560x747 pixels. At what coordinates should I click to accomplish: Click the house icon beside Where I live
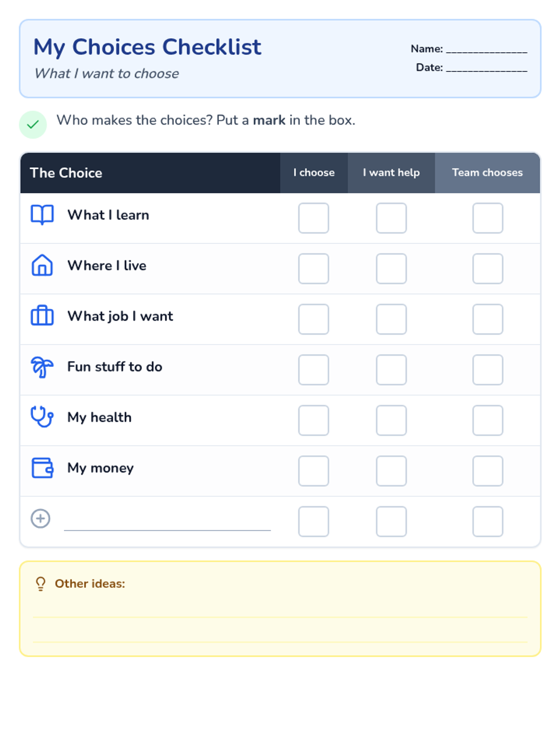point(42,265)
